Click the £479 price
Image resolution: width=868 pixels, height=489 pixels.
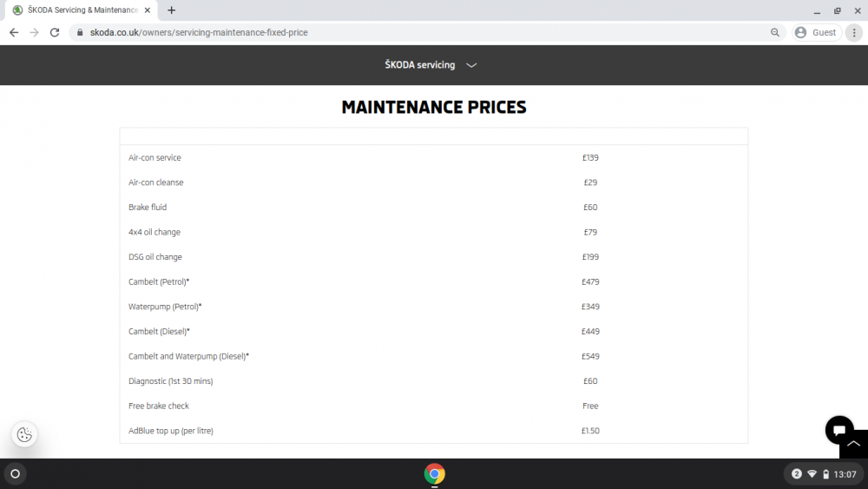[x=590, y=282]
